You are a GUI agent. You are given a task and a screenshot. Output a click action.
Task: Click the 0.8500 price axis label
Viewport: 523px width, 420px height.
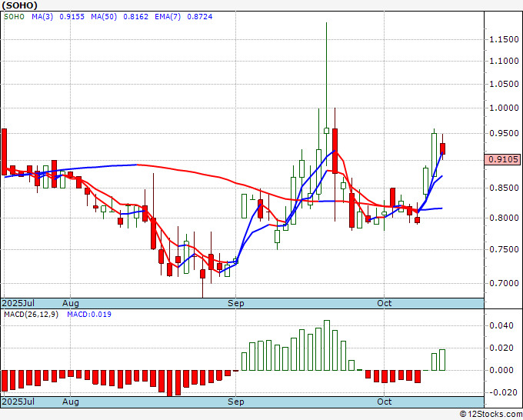coord(504,188)
